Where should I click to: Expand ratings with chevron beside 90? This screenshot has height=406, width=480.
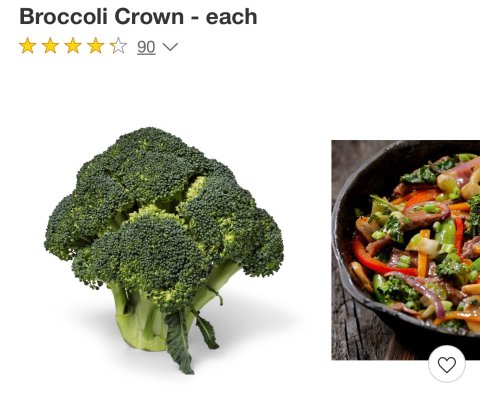coord(170,47)
